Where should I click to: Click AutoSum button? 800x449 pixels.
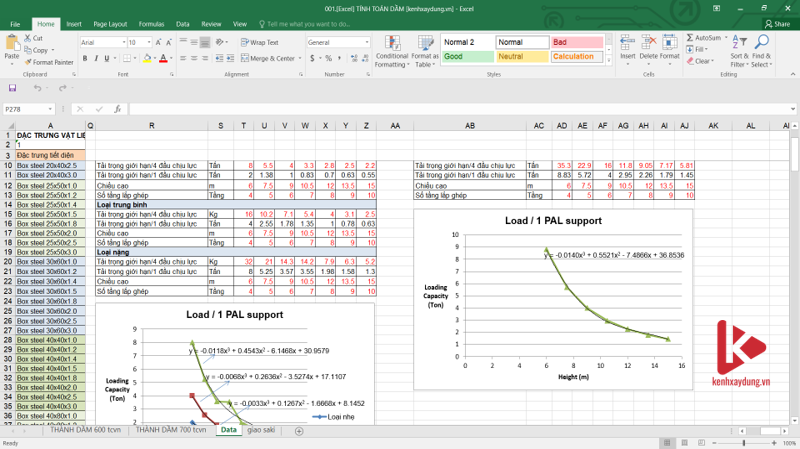pos(705,37)
